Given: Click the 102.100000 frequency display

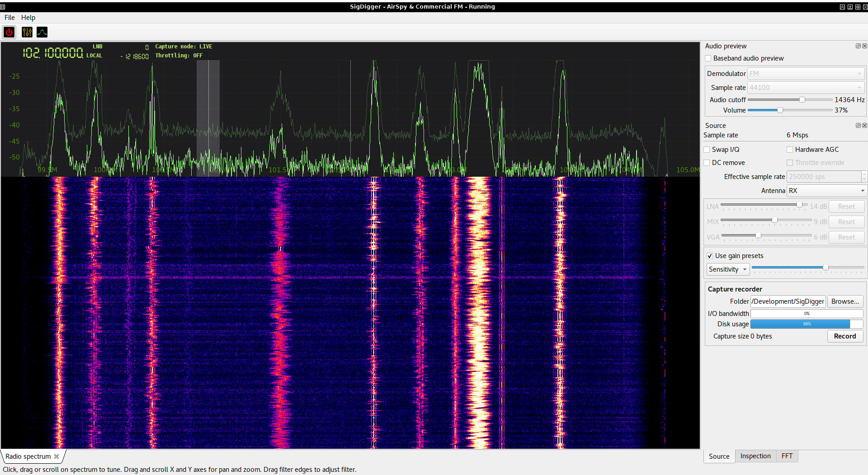Looking at the screenshot, I should click(x=53, y=53).
